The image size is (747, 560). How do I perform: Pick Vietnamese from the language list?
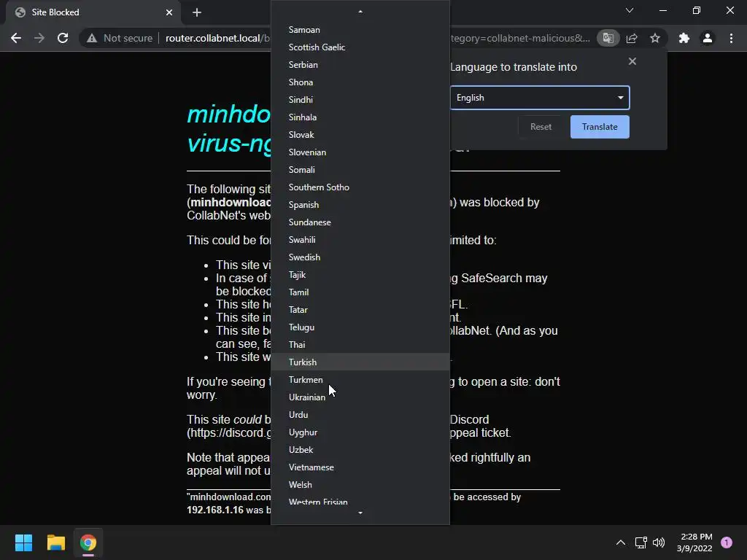point(360,467)
